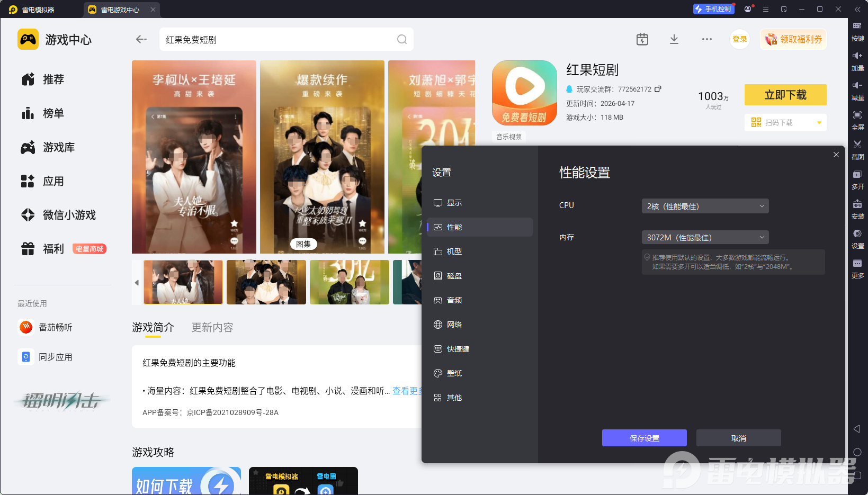The image size is (868, 495).
Task: Go back with the left arrow
Action: pyautogui.click(x=141, y=39)
